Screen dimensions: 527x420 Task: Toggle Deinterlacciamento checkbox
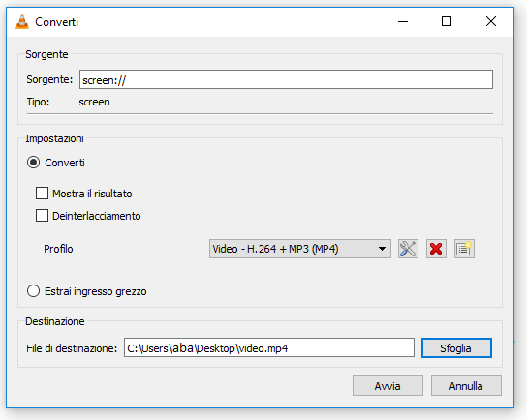[x=42, y=216]
